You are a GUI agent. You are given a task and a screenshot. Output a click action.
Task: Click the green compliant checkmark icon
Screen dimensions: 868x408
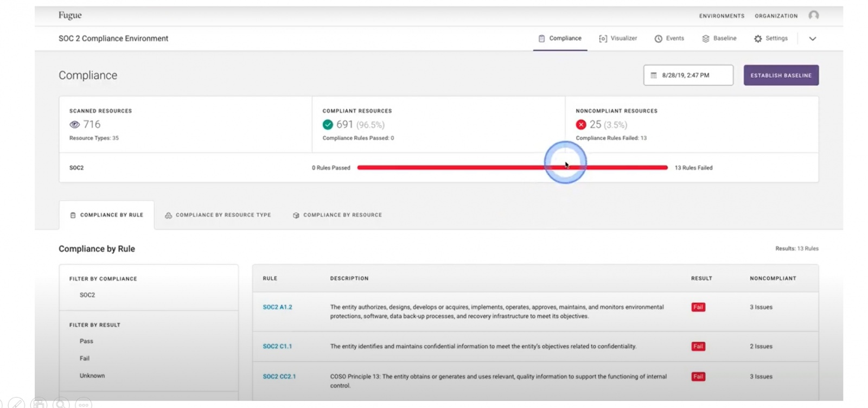point(328,124)
